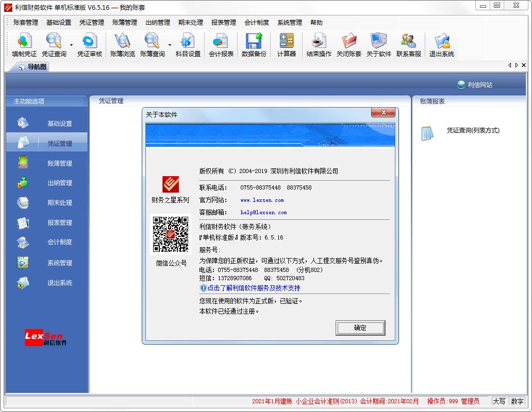Click 操作员:999 管理员 in status bar
Image resolution: width=532 pixels, height=412 pixels.
(453, 401)
